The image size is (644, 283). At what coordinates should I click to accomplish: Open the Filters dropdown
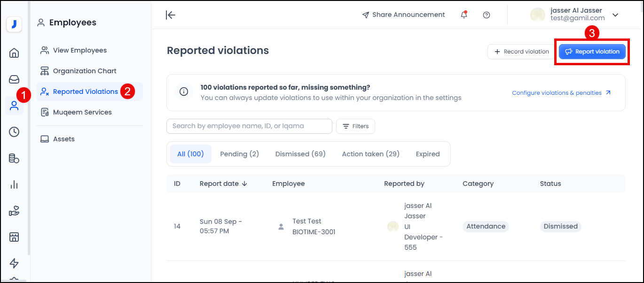coord(356,126)
